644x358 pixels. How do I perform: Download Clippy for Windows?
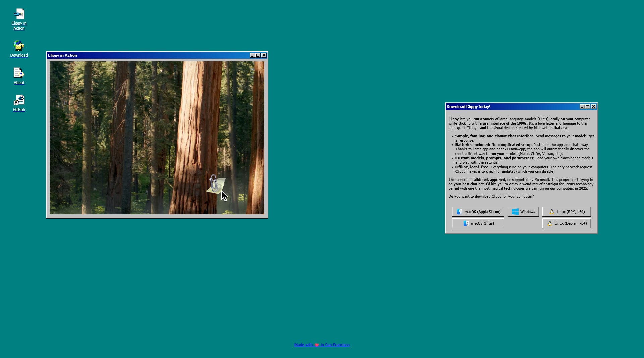click(523, 212)
